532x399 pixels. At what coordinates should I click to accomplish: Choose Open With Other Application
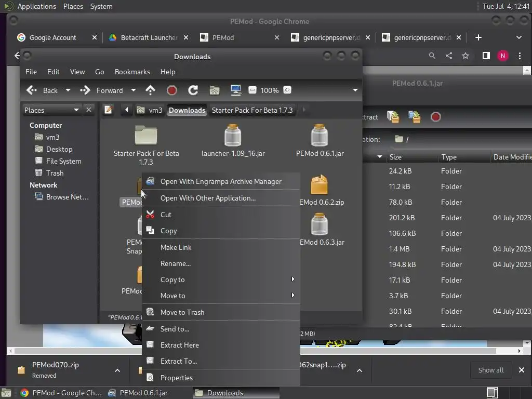(x=221, y=198)
